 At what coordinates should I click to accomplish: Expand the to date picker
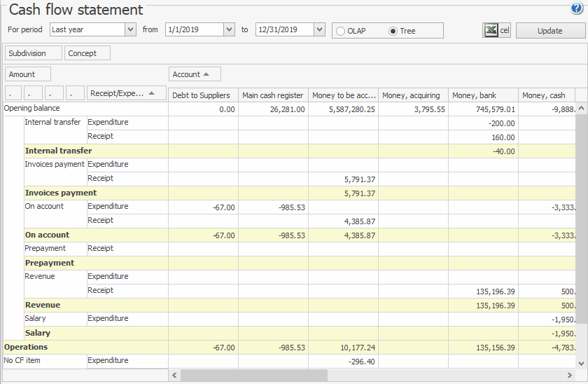pyautogui.click(x=319, y=29)
